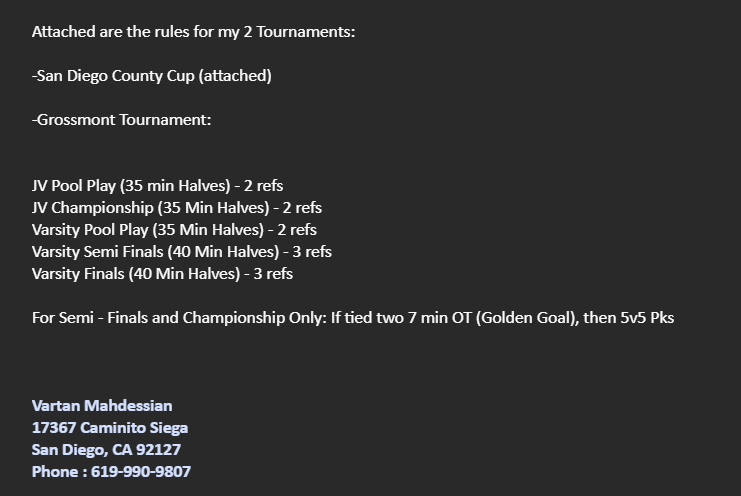Click the JV Championship line
Viewport: 741px width, 496px height.
pyautogui.click(x=177, y=208)
